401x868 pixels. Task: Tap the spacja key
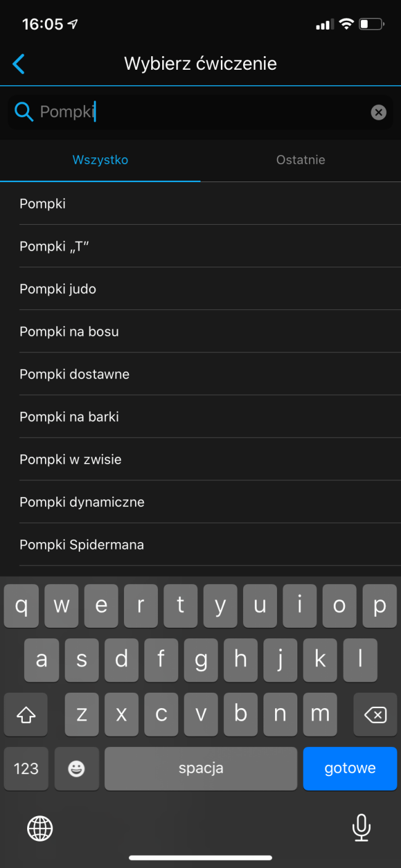(x=200, y=769)
